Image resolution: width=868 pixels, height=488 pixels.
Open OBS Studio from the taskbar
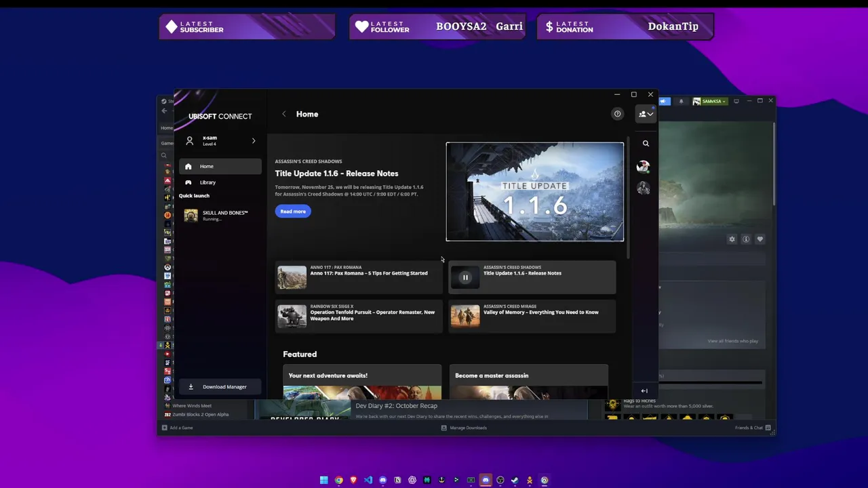pyautogui.click(x=500, y=480)
